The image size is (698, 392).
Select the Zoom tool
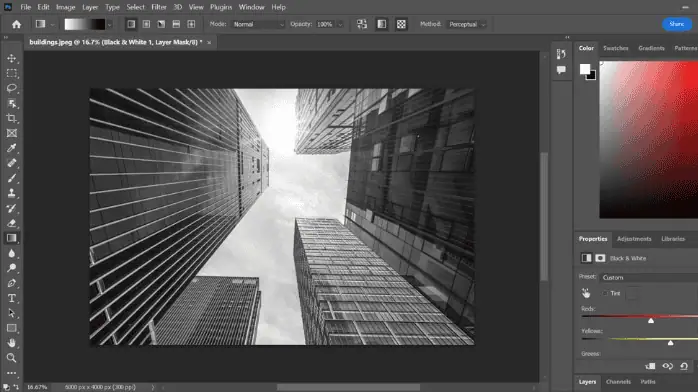coord(12,358)
